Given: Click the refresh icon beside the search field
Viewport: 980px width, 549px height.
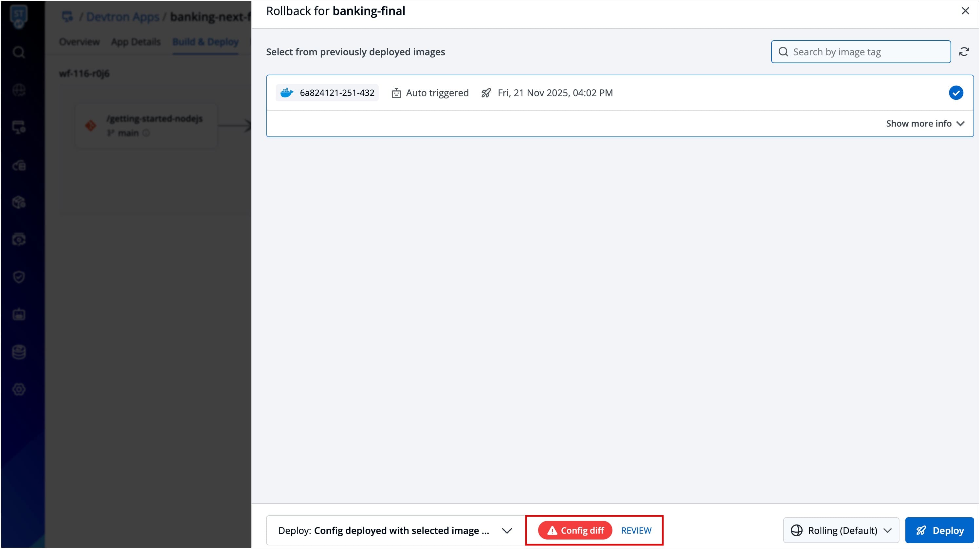Looking at the screenshot, I should pos(964,52).
